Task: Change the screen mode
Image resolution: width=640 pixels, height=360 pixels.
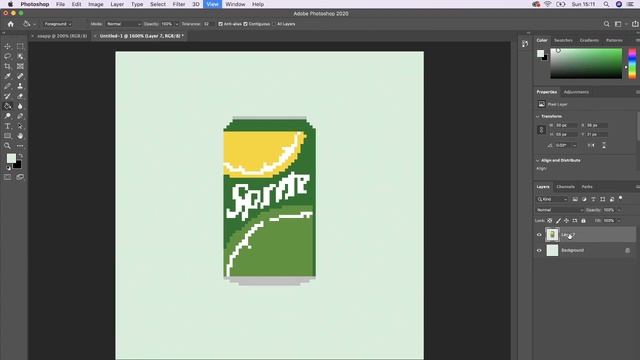Action: pyautogui.click(x=20, y=177)
